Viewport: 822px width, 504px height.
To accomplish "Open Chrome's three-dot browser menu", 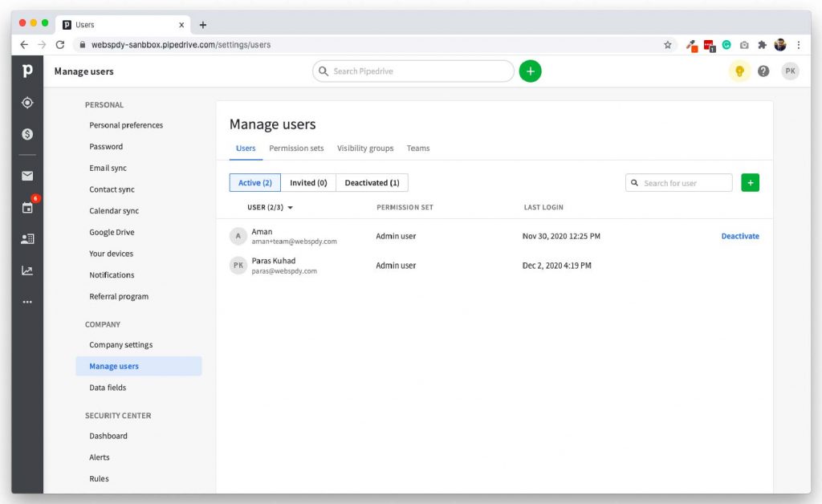I will 800,45.
